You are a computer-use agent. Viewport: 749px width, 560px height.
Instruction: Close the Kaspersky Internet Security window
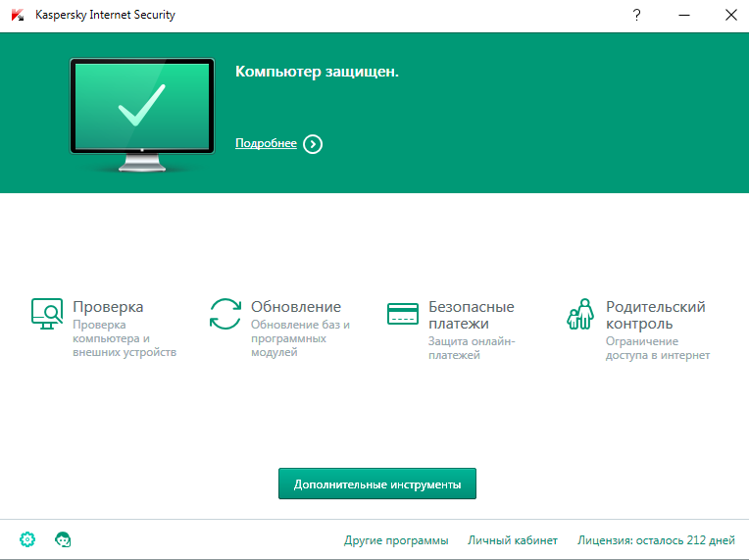pyautogui.click(x=730, y=15)
